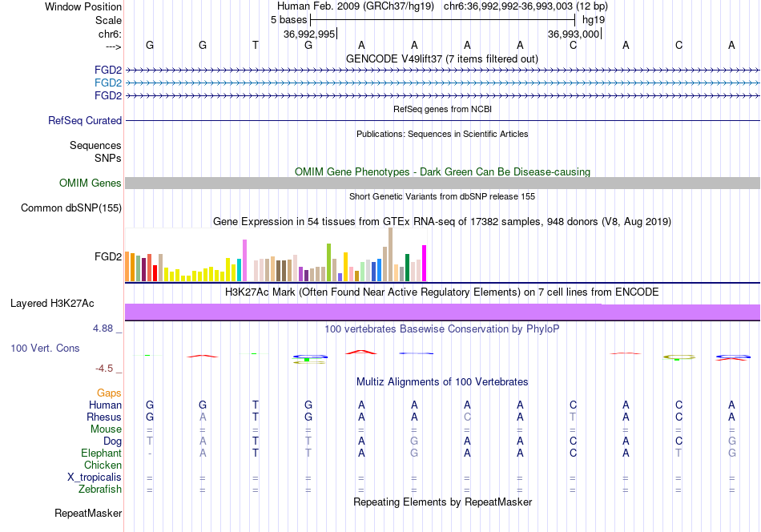Click the purple H3K27Ac signal bar
The width and height of the screenshot is (761, 532).
[x=442, y=312]
